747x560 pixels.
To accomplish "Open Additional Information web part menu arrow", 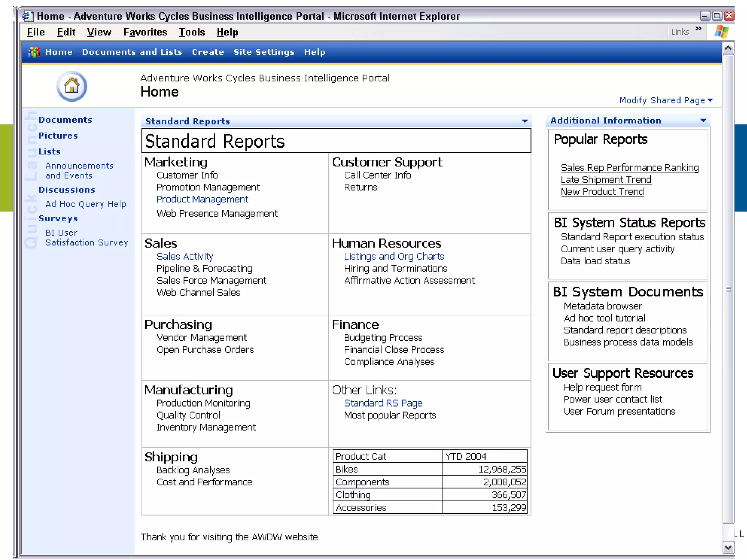I will pyautogui.click(x=703, y=120).
